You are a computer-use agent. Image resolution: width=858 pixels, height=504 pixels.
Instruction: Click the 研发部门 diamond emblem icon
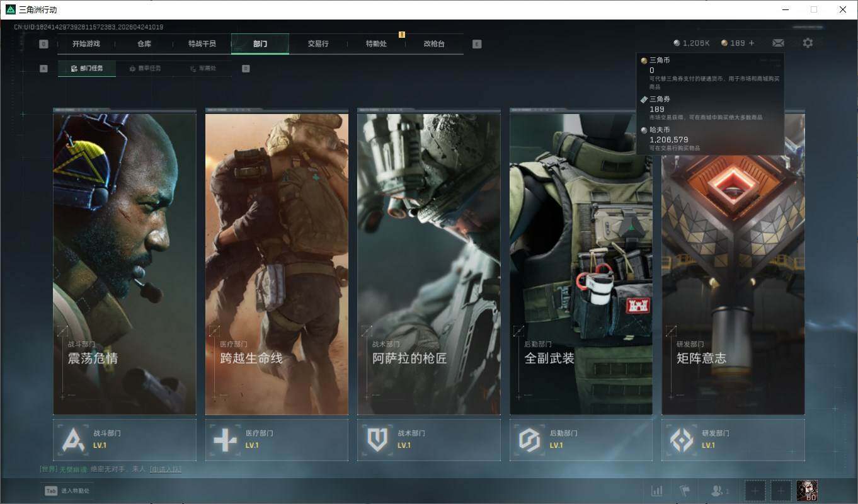(x=682, y=440)
